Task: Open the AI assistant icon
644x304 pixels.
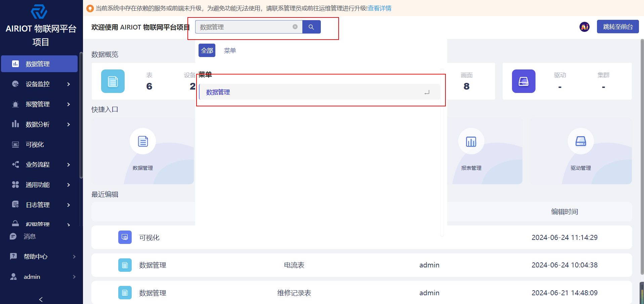Action: [585, 27]
